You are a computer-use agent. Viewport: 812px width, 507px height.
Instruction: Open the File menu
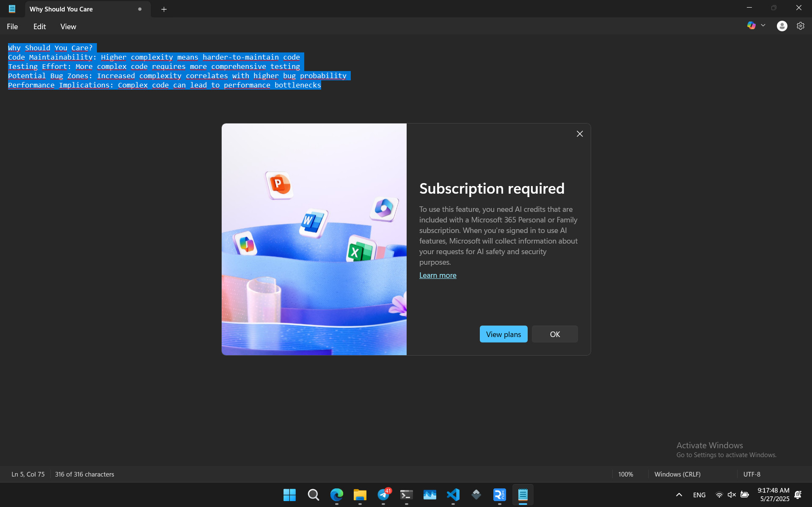coord(12,27)
